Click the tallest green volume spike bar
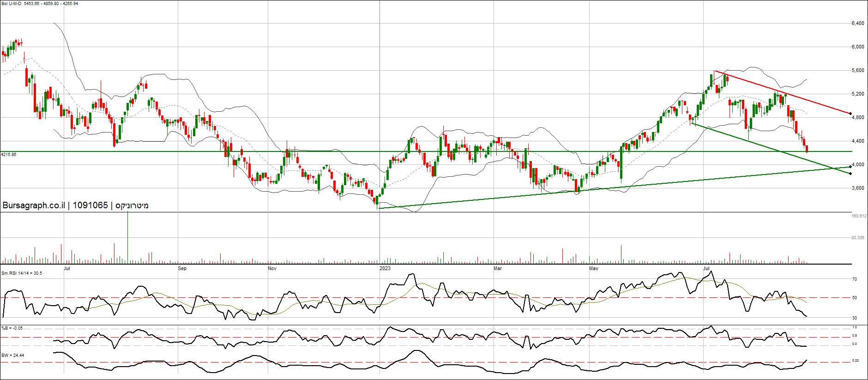 click(127, 238)
